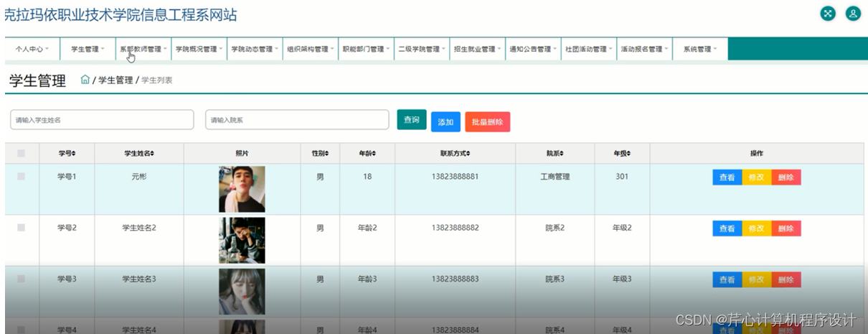Click the grade cell 301
This screenshot has width=868, height=334.
pos(622,177)
